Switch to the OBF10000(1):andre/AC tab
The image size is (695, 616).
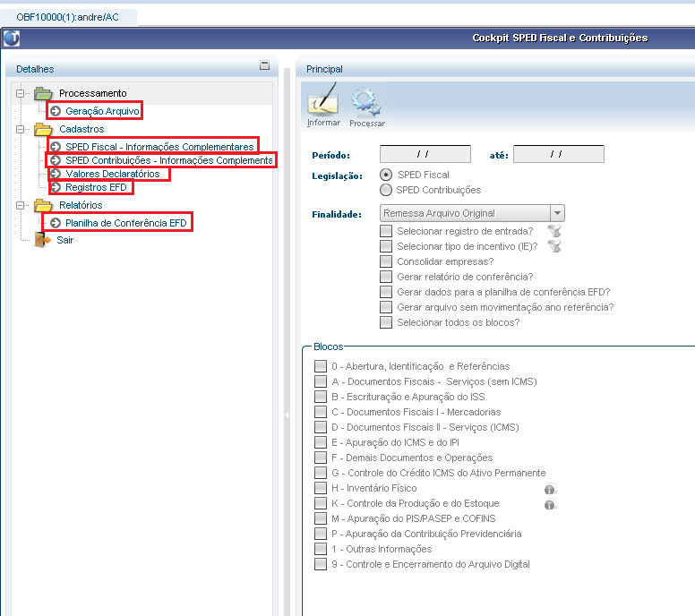coord(68,17)
